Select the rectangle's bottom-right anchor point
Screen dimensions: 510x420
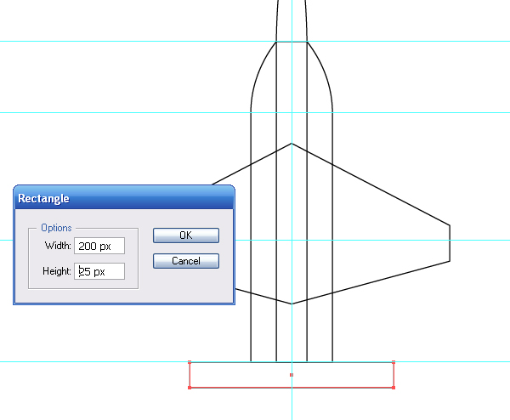click(x=394, y=388)
